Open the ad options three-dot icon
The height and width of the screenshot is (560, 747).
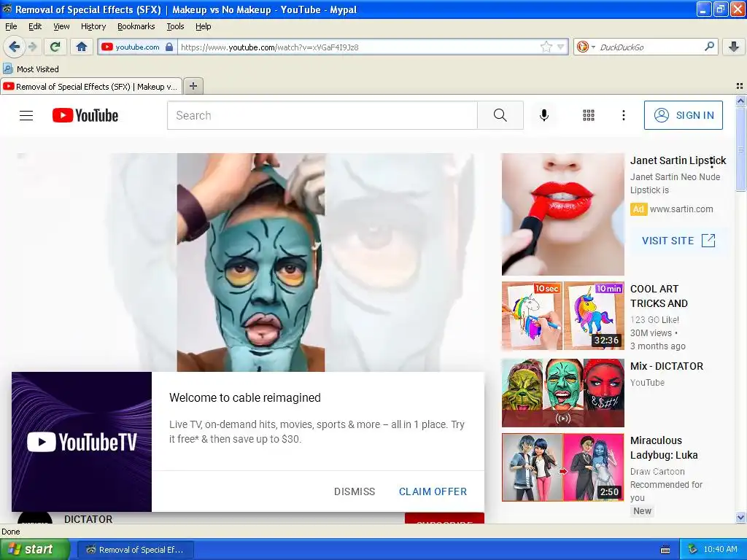pos(712,163)
